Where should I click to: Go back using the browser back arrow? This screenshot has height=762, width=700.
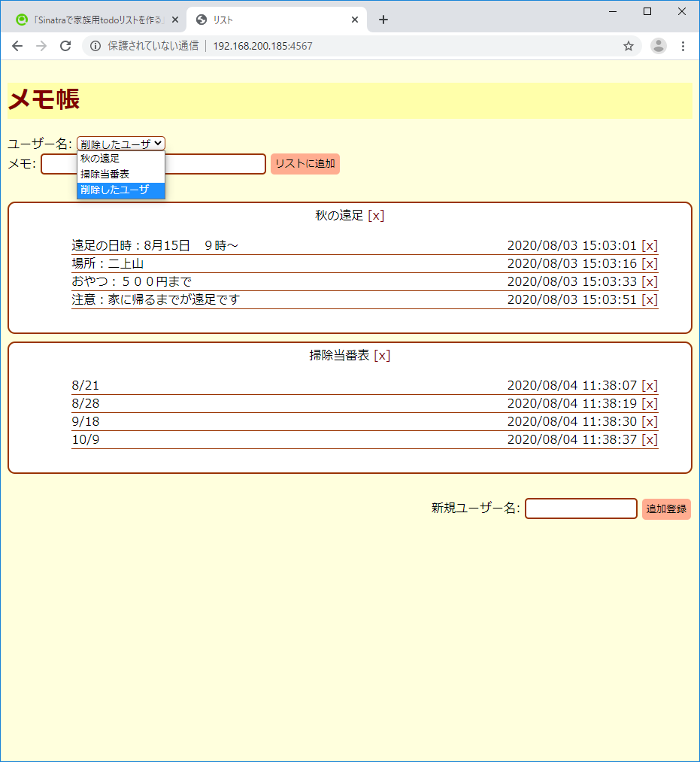(x=17, y=46)
